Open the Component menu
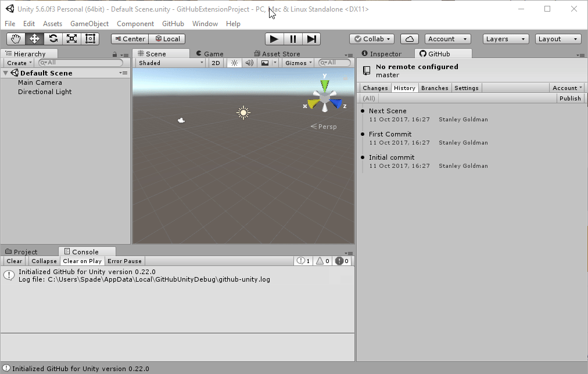Viewport: 588px width, 374px height. pos(135,24)
